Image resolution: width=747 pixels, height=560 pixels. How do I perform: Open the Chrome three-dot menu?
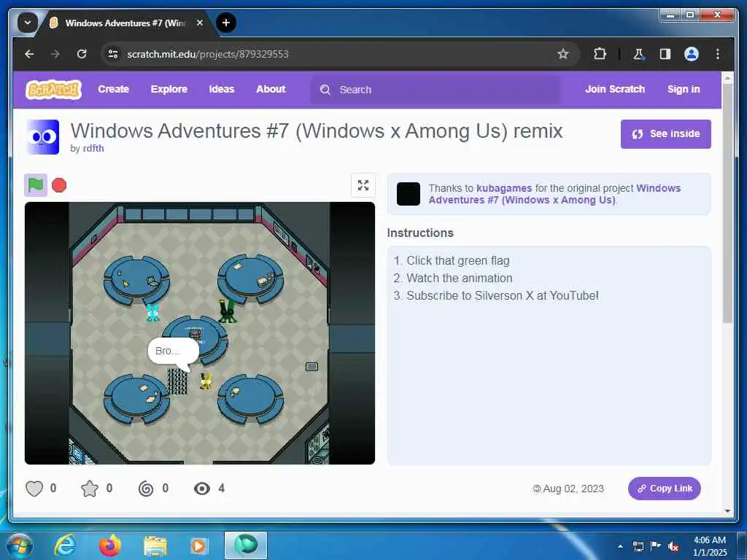click(x=718, y=54)
